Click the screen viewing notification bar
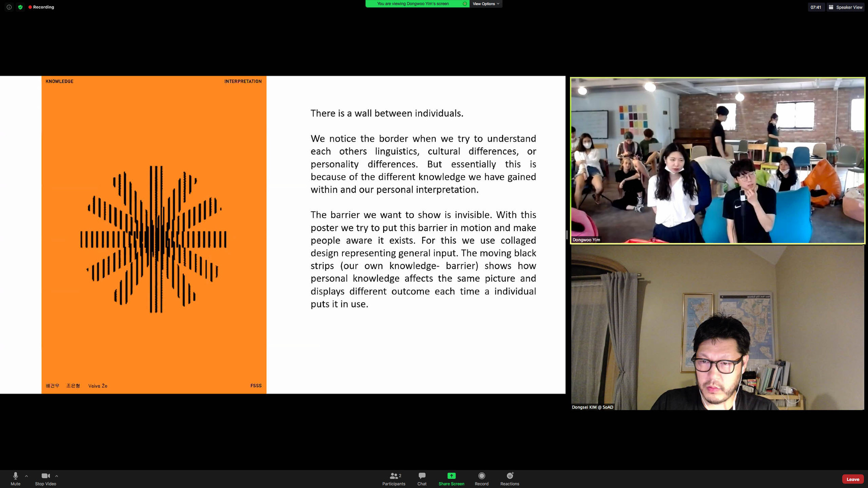Viewport: 868px width, 488px height. pyautogui.click(x=417, y=4)
